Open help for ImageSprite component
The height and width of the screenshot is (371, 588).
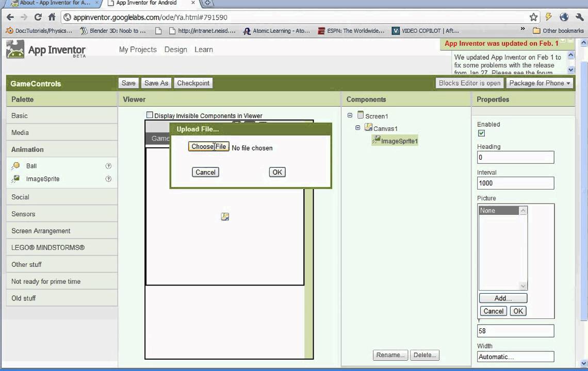coord(108,179)
